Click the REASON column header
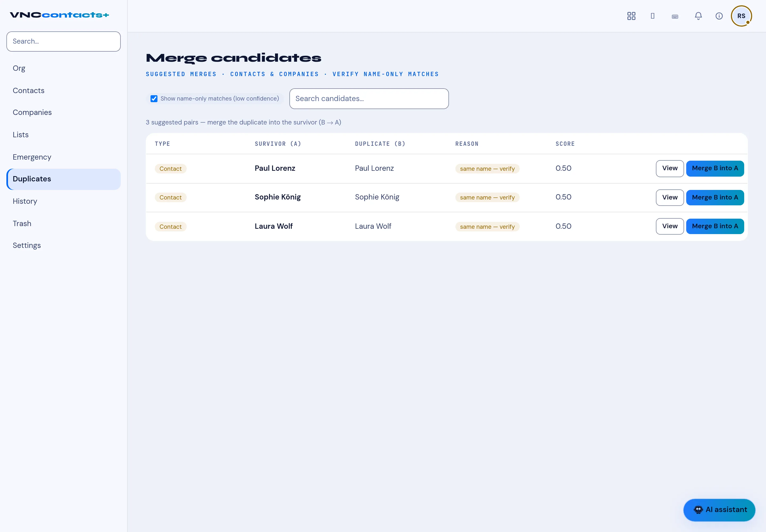This screenshot has width=766, height=532. (467, 144)
